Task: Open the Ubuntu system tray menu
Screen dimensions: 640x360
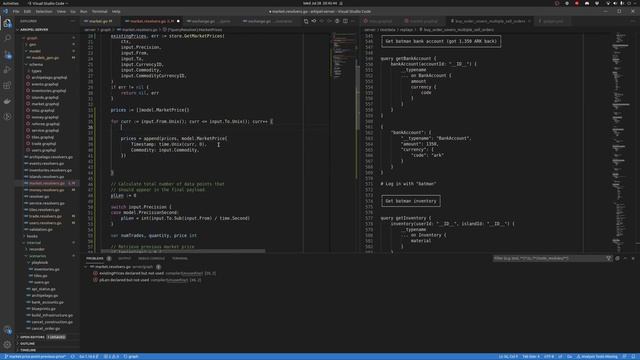Action: click(x=622, y=3)
